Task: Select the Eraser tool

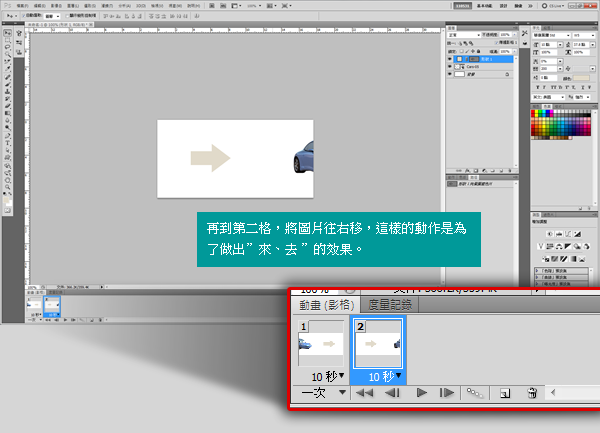Action: [x=8, y=106]
